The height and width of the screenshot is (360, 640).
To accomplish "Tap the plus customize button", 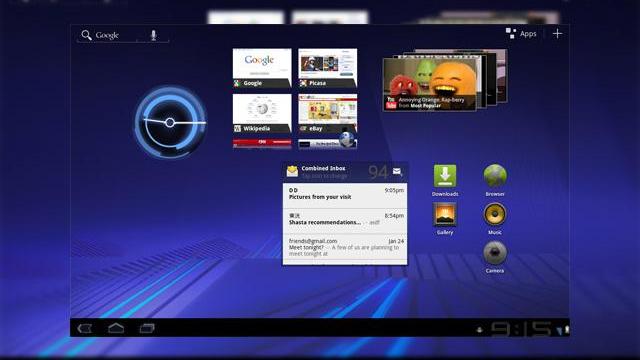I will [557, 34].
